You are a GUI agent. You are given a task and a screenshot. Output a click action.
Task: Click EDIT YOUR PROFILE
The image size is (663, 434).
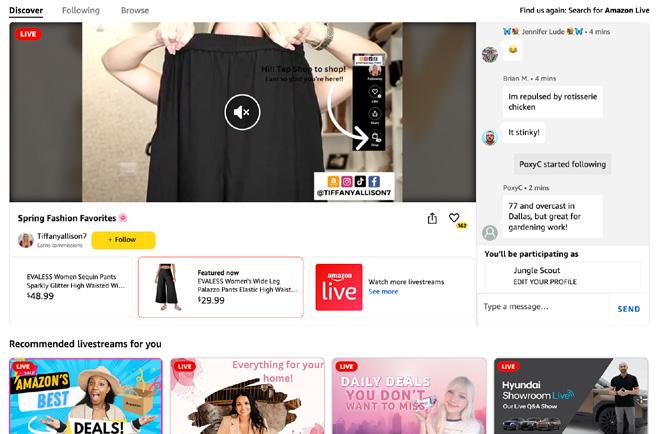pyautogui.click(x=545, y=282)
